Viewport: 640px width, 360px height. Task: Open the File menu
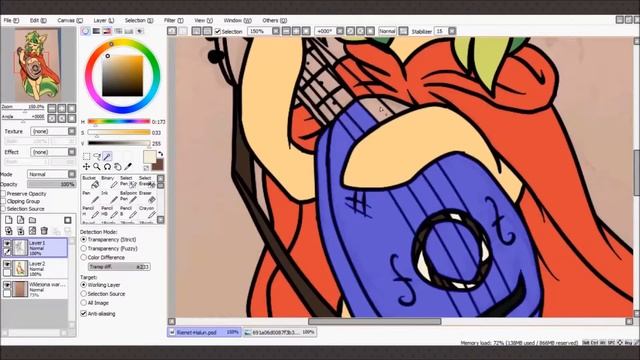pos(11,20)
